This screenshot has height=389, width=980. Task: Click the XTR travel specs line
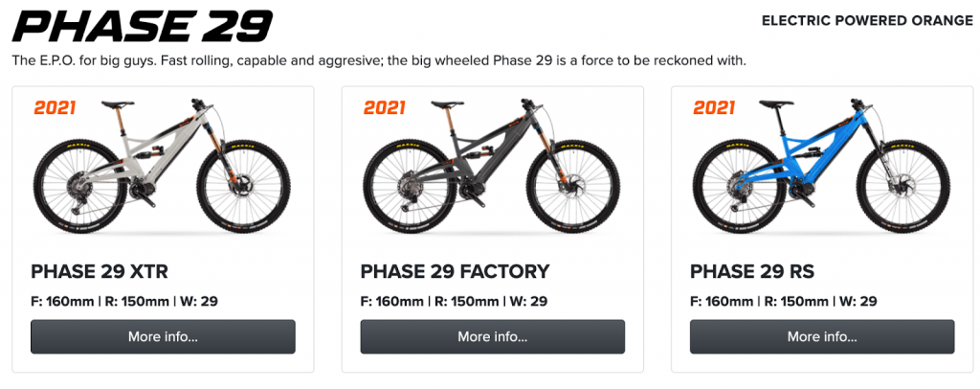pyautogui.click(x=124, y=302)
